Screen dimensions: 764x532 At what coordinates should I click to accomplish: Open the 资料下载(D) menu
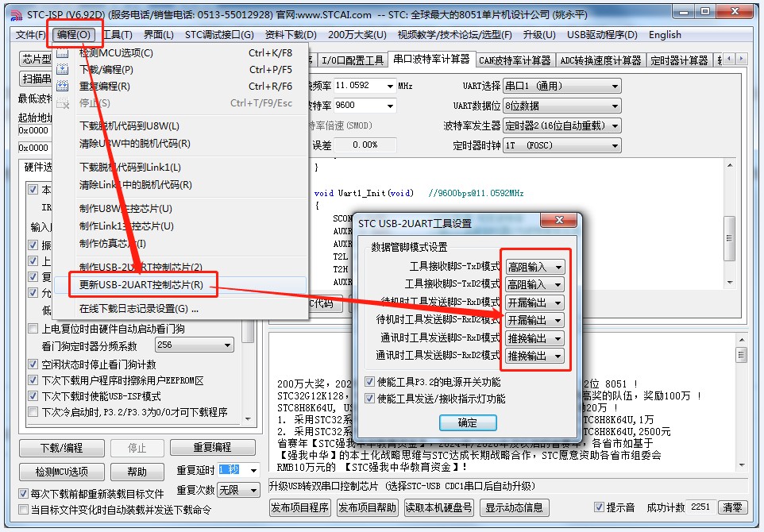pos(291,35)
